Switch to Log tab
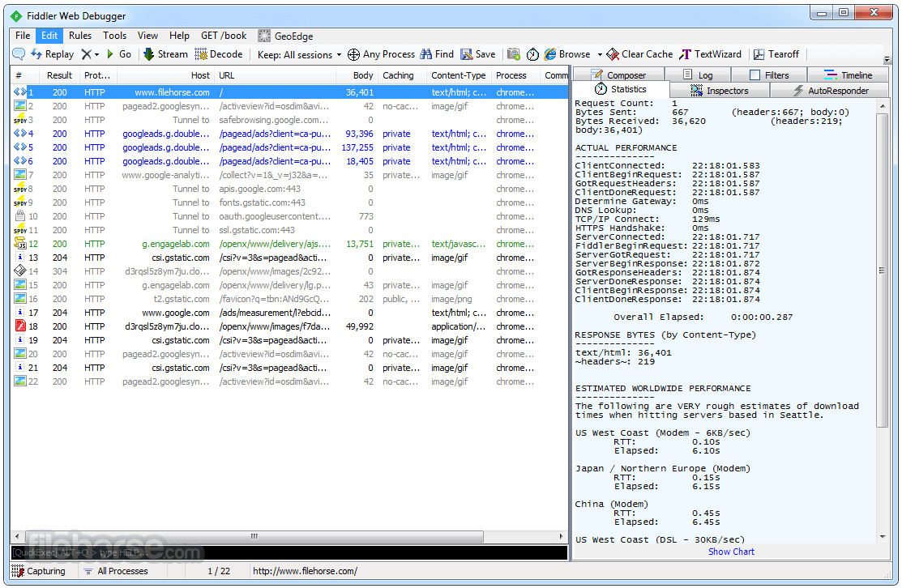Image resolution: width=902 pixels, height=588 pixels. click(x=698, y=75)
